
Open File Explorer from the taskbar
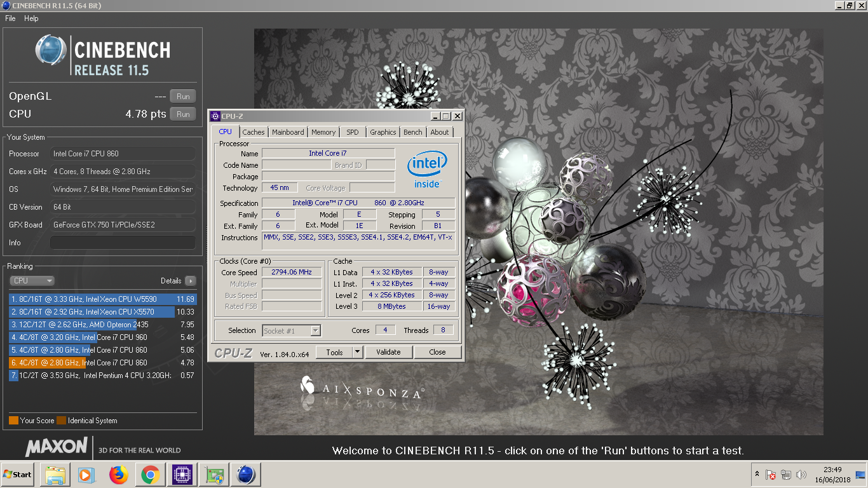pyautogui.click(x=55, y=475)
